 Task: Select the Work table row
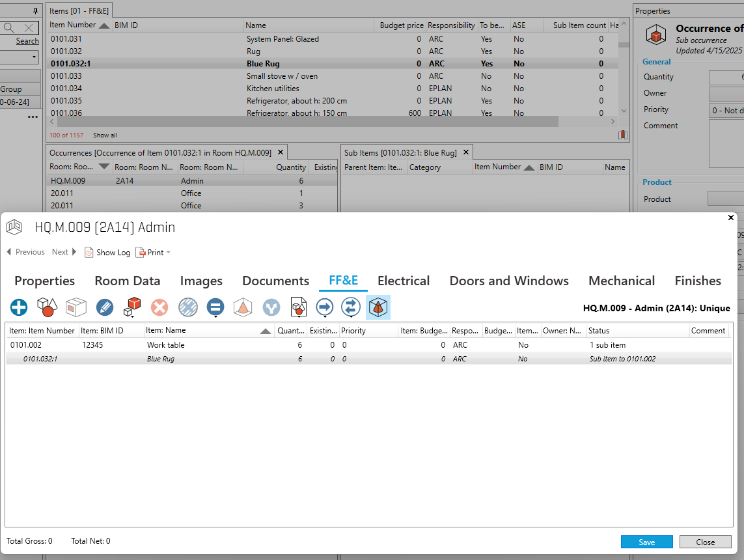click(x=165, y=345)
